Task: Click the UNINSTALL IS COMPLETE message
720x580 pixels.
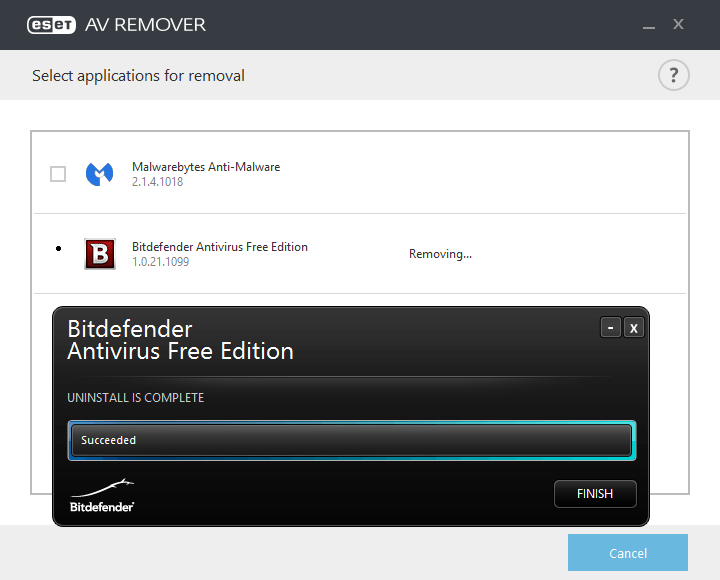Action: (x=135, y=398)
